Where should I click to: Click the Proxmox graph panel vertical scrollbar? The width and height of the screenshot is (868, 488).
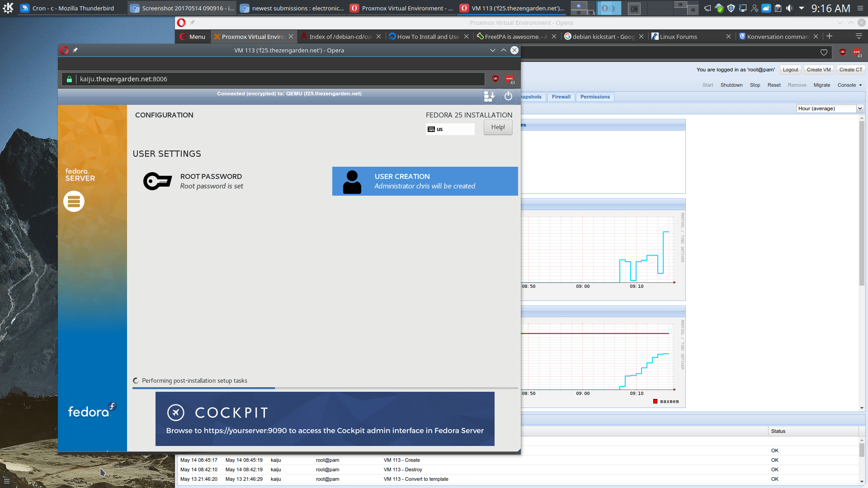click(862, 203)
